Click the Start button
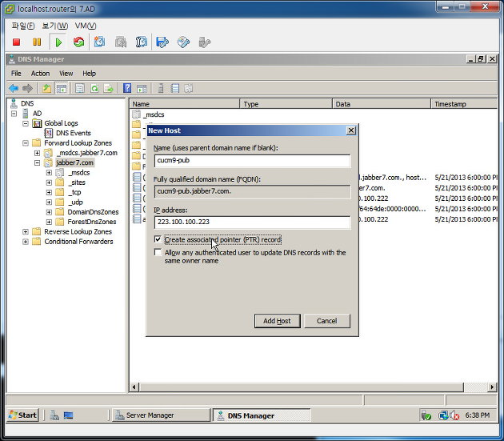Image resolution: width=504 pixels, height=441 pixels. coord(22,415)
